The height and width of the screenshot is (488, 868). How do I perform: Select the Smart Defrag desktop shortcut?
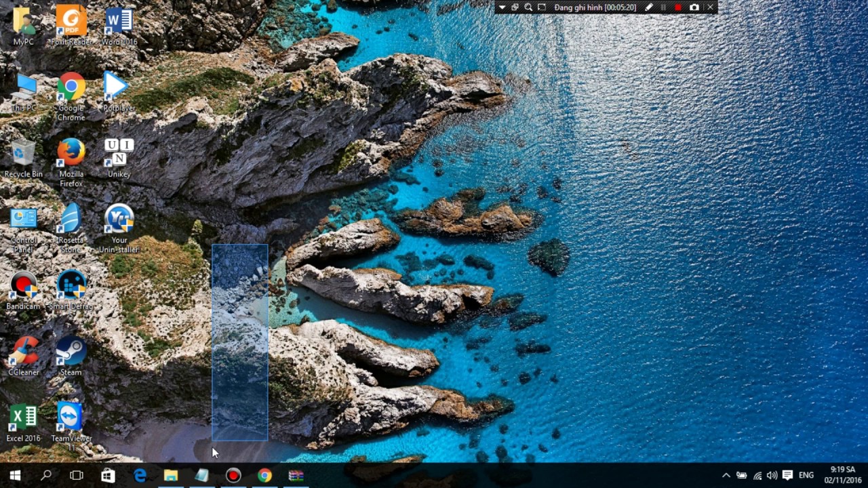(71, 291)
